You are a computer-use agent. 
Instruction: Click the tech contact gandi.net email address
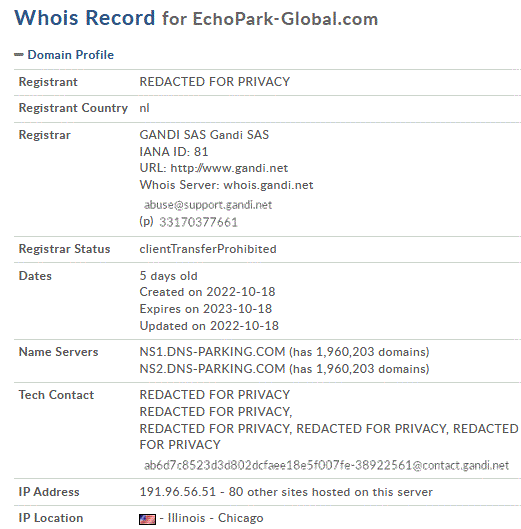[x=326, y=465]
